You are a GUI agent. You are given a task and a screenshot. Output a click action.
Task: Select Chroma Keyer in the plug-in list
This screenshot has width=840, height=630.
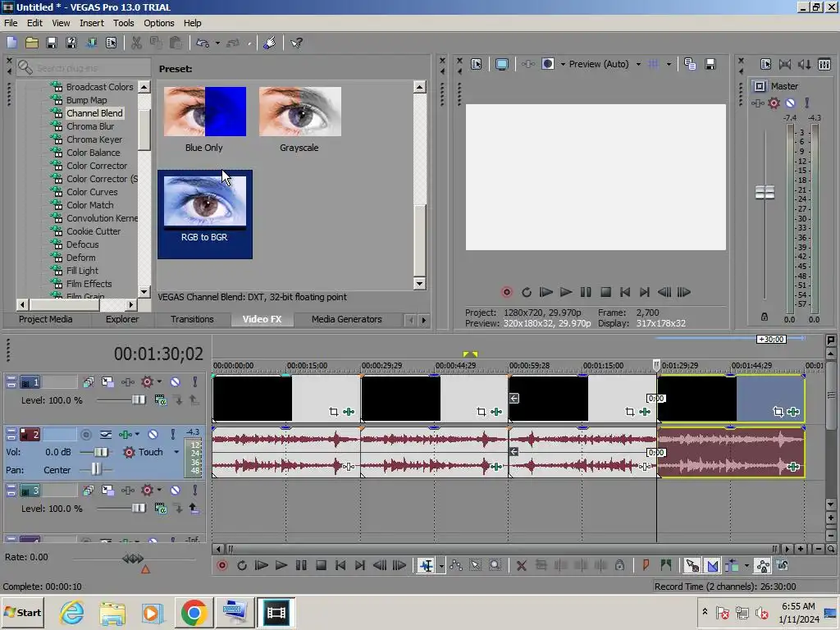tap(94, 139)
